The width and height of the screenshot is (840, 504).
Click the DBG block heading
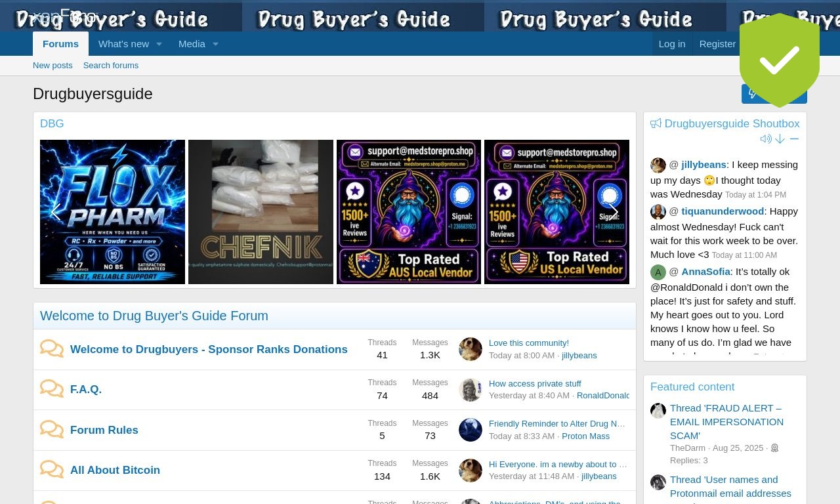point(52,123)
